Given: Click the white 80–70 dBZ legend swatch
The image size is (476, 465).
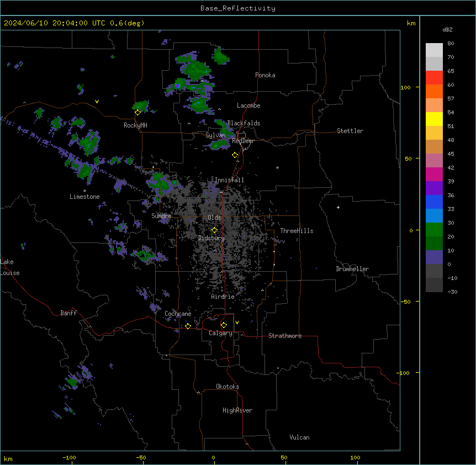Looking at the screenshot, I should 434,50.
